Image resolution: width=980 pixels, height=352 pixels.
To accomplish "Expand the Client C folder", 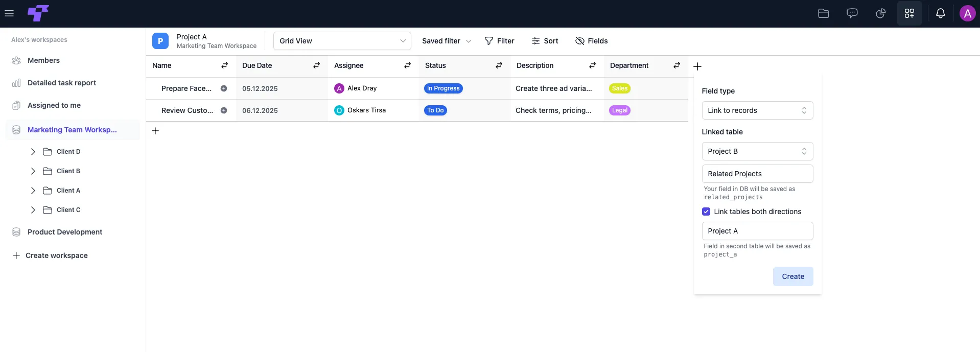I will point(33,210).
